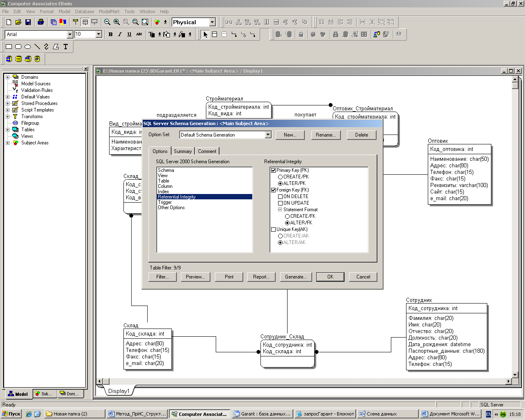Toggle underline text formatting
The image size is (525, 420).
click(129, 34)
